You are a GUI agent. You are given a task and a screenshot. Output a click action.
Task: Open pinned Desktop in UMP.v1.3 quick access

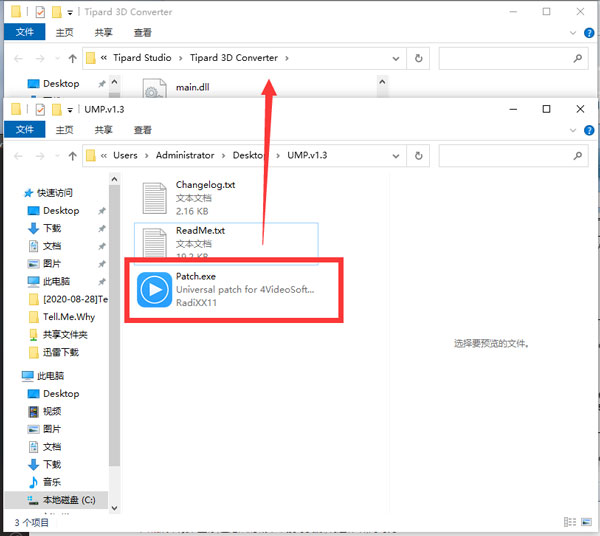click(x=61, y=211)
